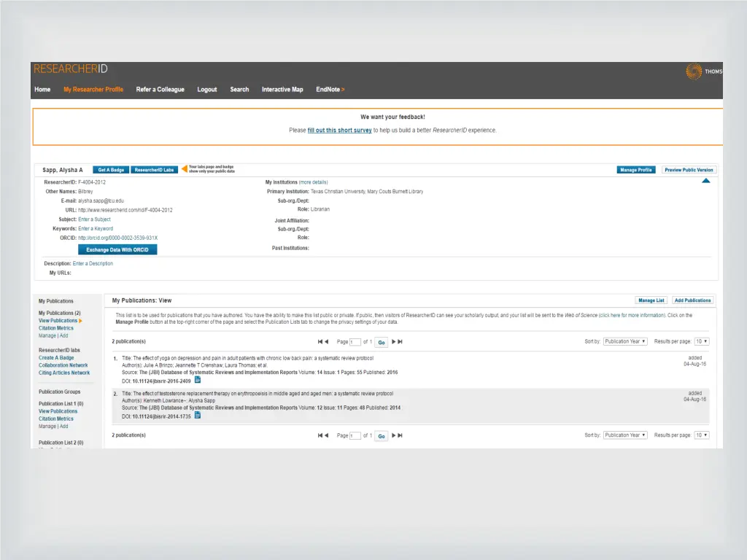Go to next page in bottom pagination
This screenshot has height=560, width=747.
[393, 435]
